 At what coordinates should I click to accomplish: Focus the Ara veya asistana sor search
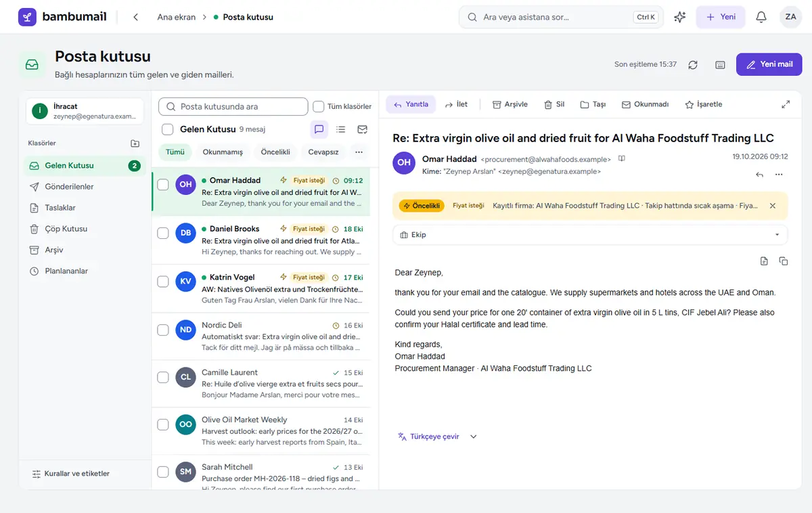[x=561, y=17]
